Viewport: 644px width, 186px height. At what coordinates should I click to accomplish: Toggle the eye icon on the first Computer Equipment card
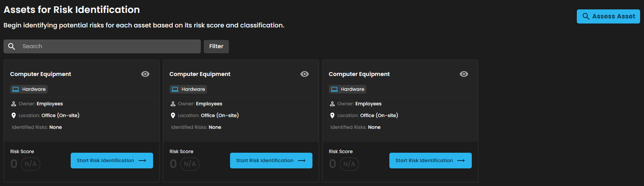[x=145, y=74]
